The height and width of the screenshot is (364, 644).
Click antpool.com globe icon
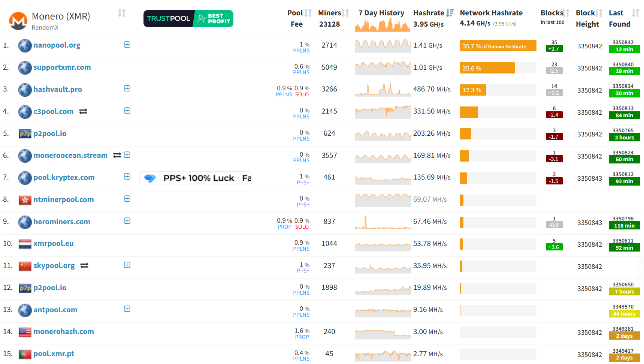click(25, 310)
